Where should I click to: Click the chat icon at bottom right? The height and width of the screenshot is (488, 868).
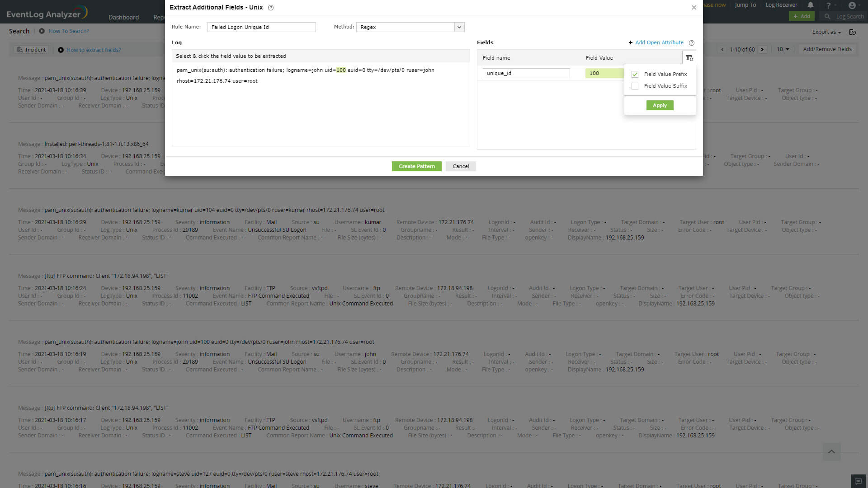858,481
